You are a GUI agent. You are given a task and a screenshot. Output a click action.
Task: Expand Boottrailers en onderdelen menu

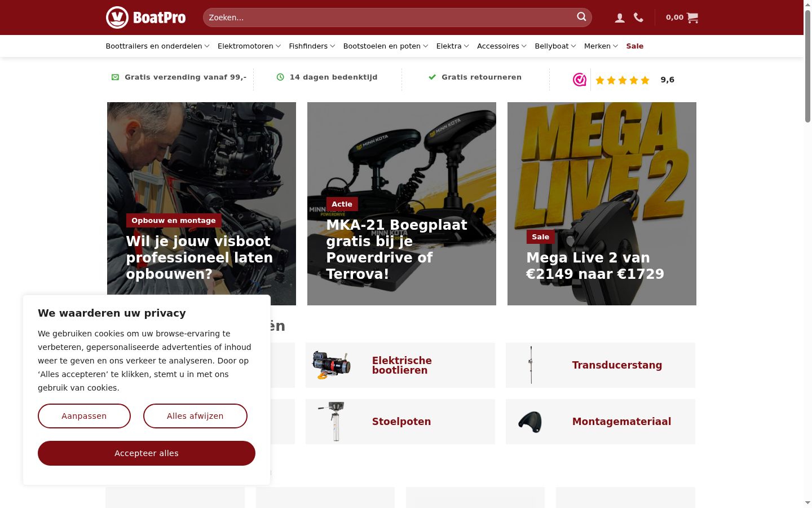point(157,46)
